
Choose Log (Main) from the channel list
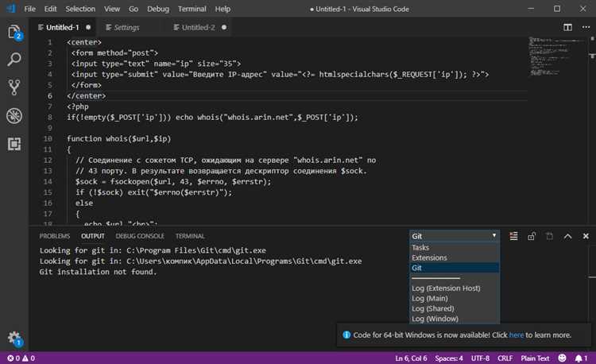point(434,298)
